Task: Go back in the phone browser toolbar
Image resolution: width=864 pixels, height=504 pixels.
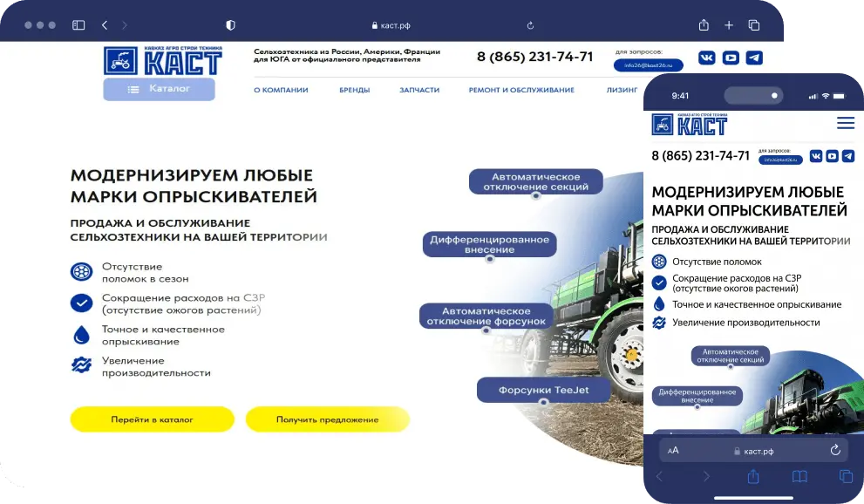Action: (660, 476)
